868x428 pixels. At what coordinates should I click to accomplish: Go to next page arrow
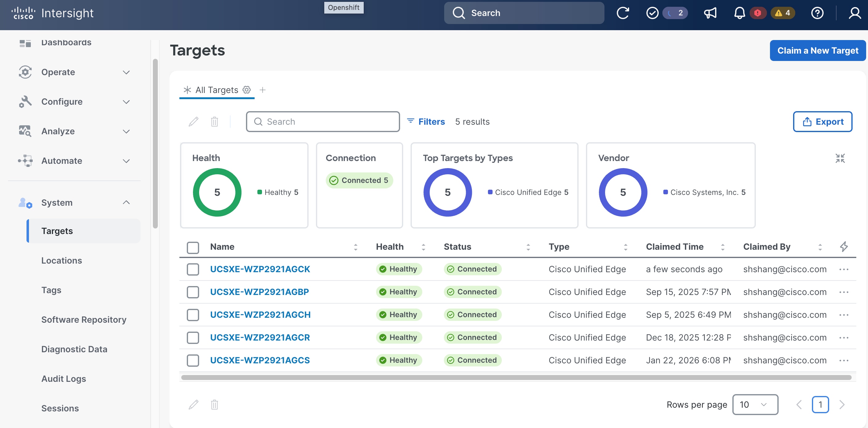coord(842,405)
